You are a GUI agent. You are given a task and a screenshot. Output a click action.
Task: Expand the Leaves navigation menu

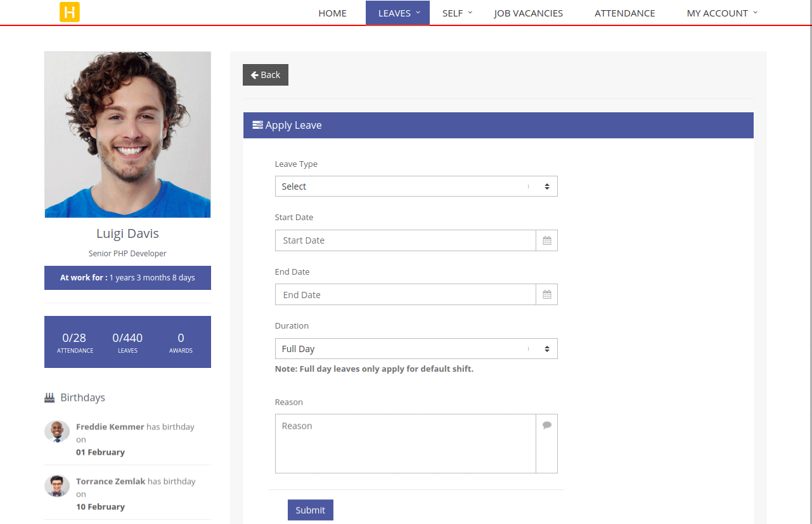click(397, 13)
